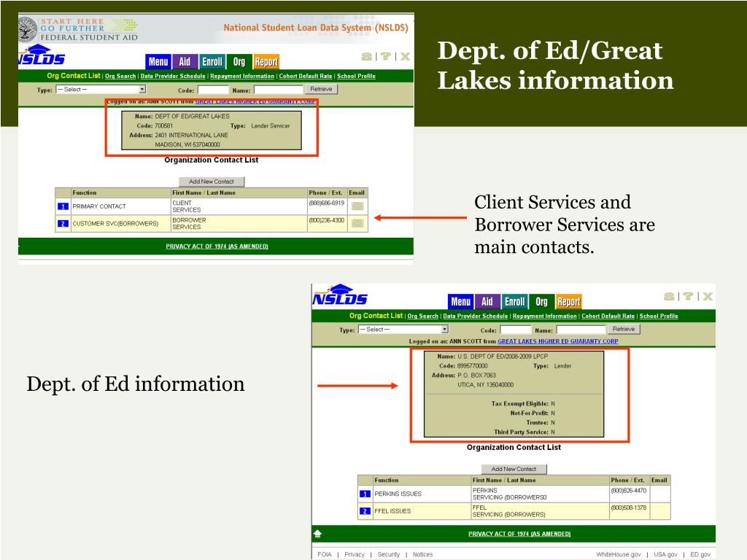The height and width of the screenshot is (560, 747).
Task: Click blue number 2 icon beside FFEL ISSUES
Action: pos(365,511)
